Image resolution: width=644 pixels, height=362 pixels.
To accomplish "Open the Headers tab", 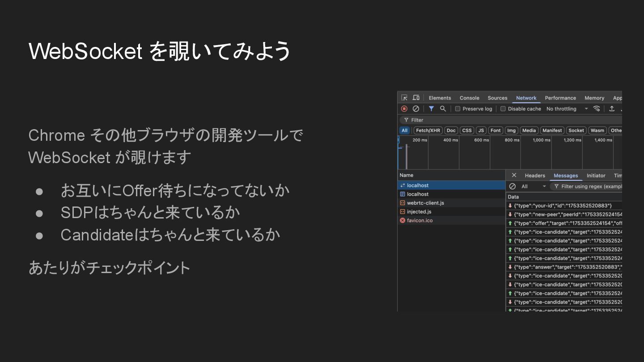I will [x=535, y=176].
